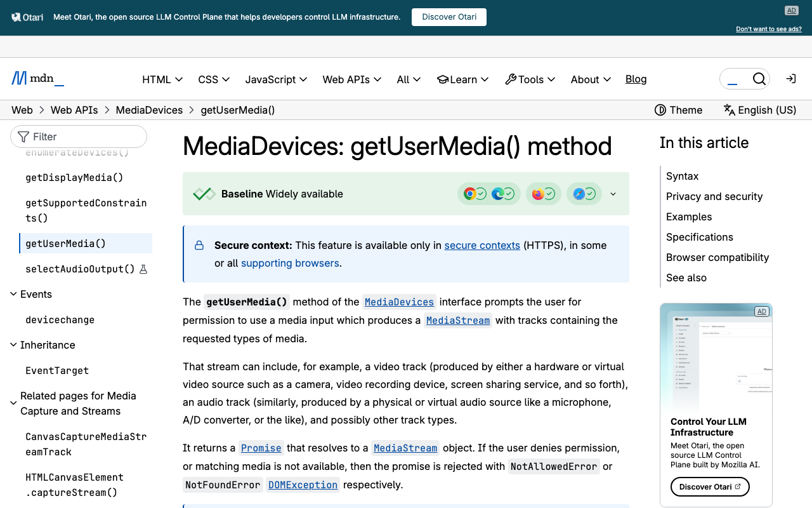
Task: Open getSupportedConstraints() in sidebar
Action: (86, 210)
